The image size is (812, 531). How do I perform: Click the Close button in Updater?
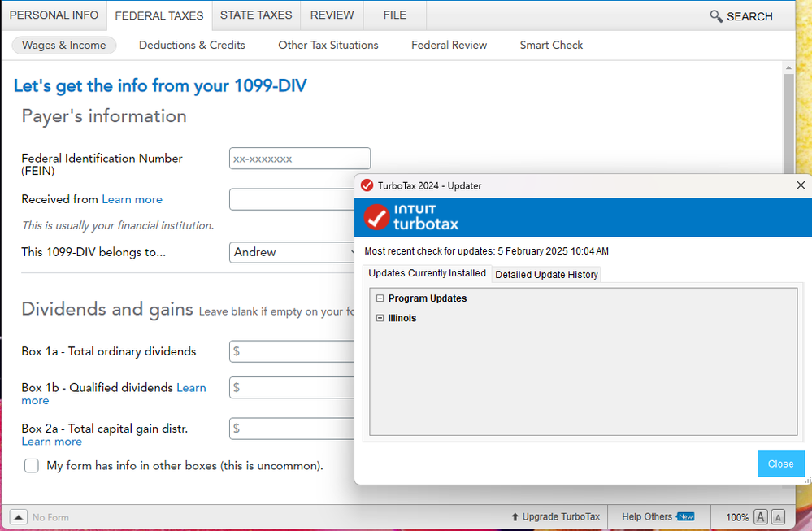pyautogui.click(x=781, y=464)
